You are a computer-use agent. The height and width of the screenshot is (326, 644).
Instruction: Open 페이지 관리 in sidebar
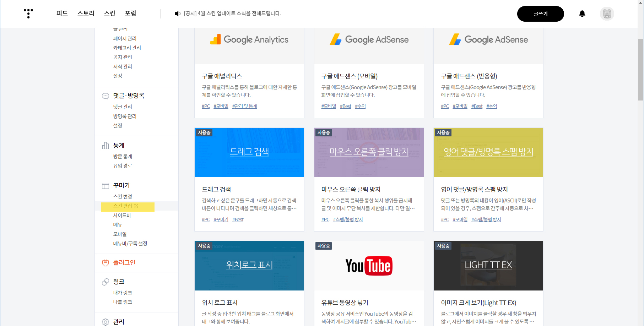pos(125,38)
